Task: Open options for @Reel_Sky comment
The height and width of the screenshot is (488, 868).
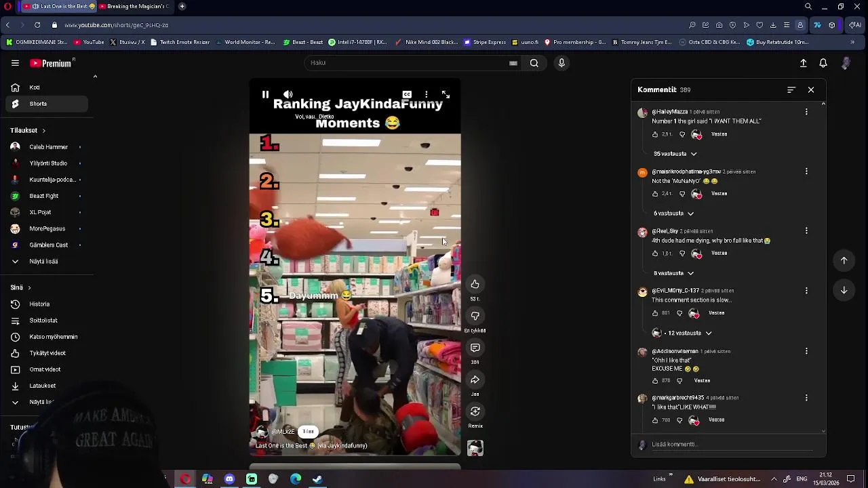Action: coord(806,231)
